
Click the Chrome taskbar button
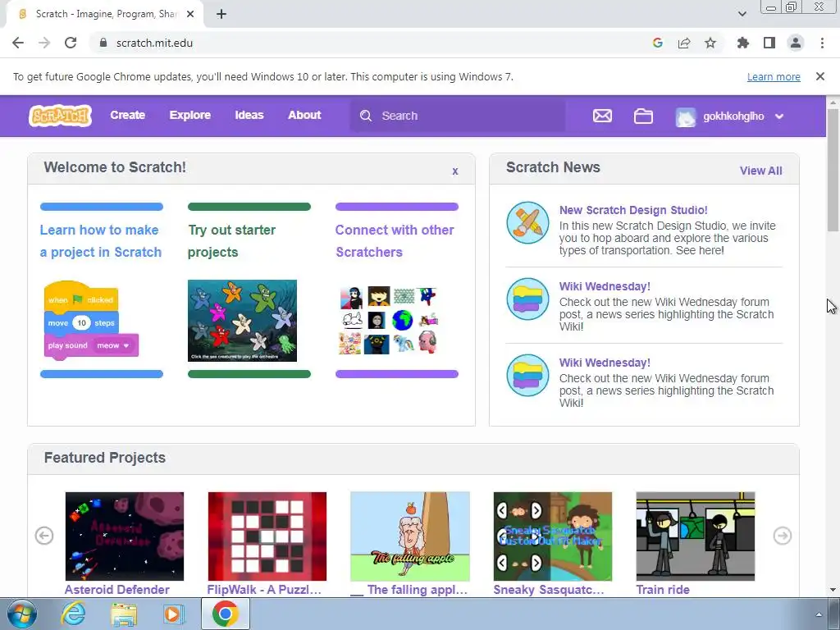225,614
